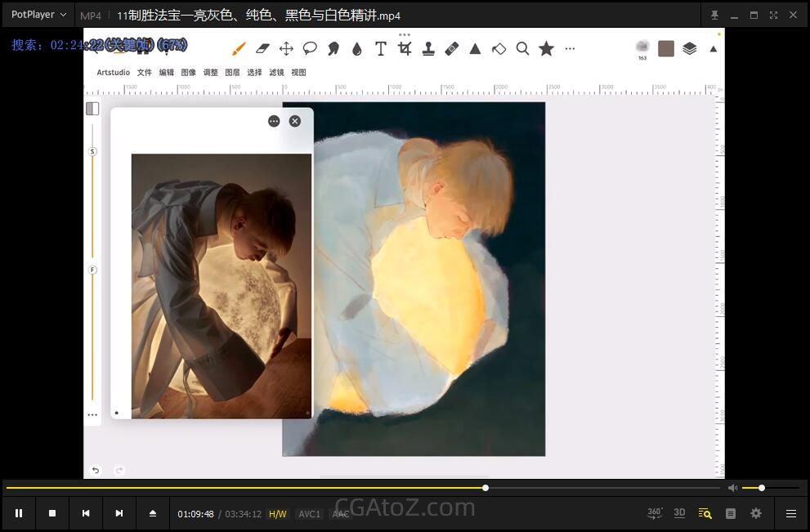
Task: Click the video seek bar handle
Action: point(486,488)
